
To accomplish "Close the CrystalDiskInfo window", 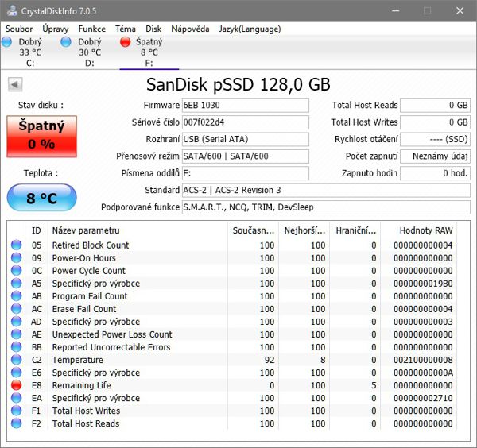I will pyautogui.click(x=460, y=10).
